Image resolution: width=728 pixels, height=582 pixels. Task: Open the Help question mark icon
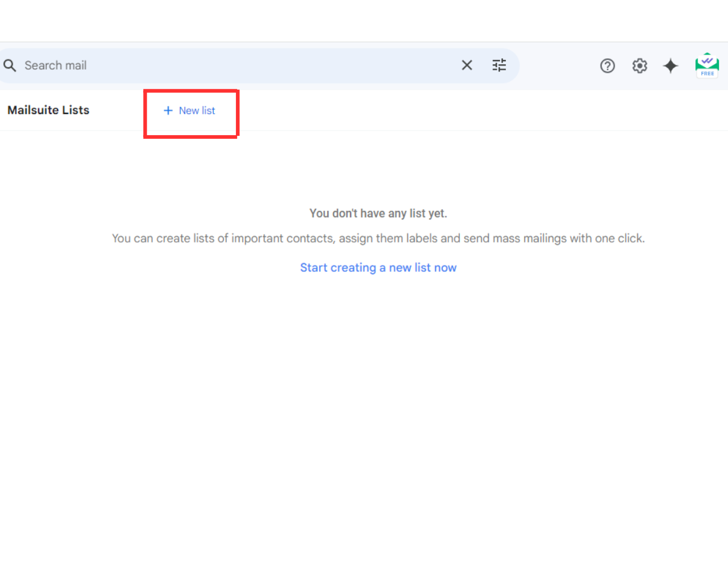[607, 65]
